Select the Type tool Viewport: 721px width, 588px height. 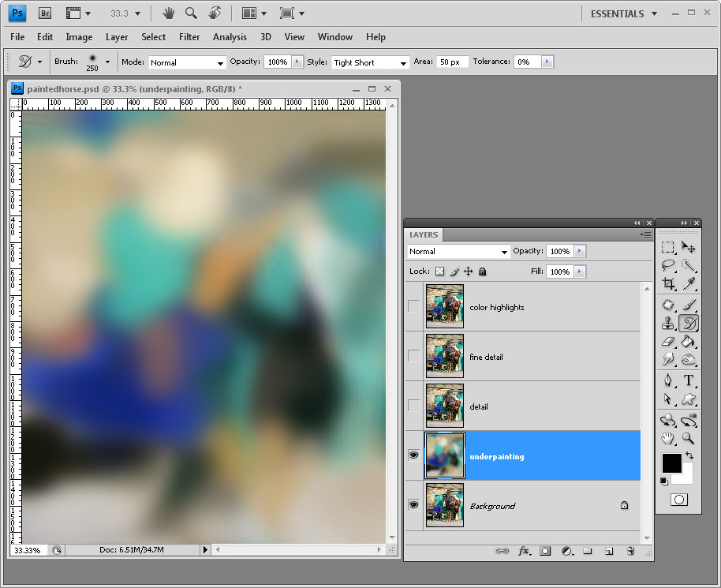tap(689, 380)
